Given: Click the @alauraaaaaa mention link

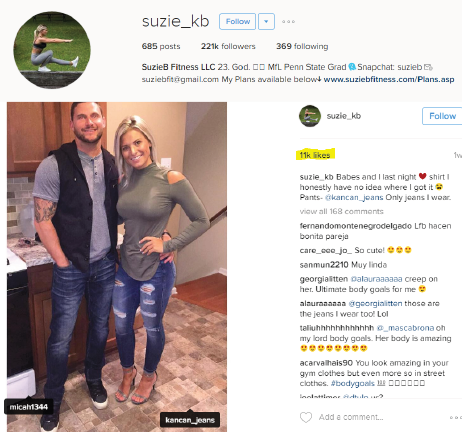Looking at the screenshot, I should pyautogui.click(x=376, y=279).
